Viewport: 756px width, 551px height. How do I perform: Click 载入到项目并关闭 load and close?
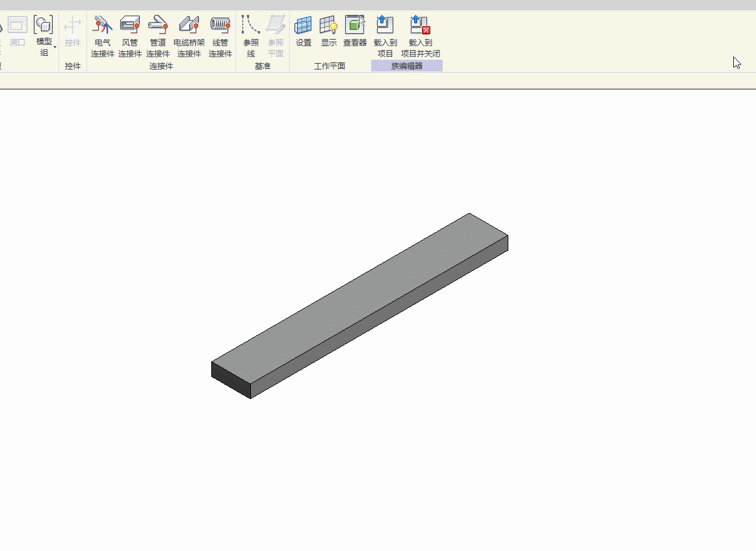tap(421, 36)
